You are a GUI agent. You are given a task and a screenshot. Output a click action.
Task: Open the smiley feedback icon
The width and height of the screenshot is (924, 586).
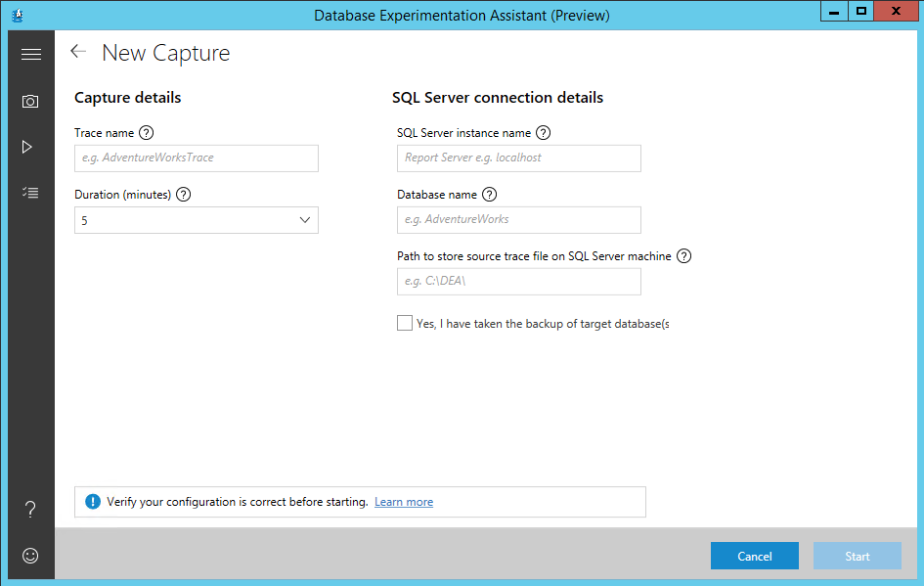[x=30, y=556]
